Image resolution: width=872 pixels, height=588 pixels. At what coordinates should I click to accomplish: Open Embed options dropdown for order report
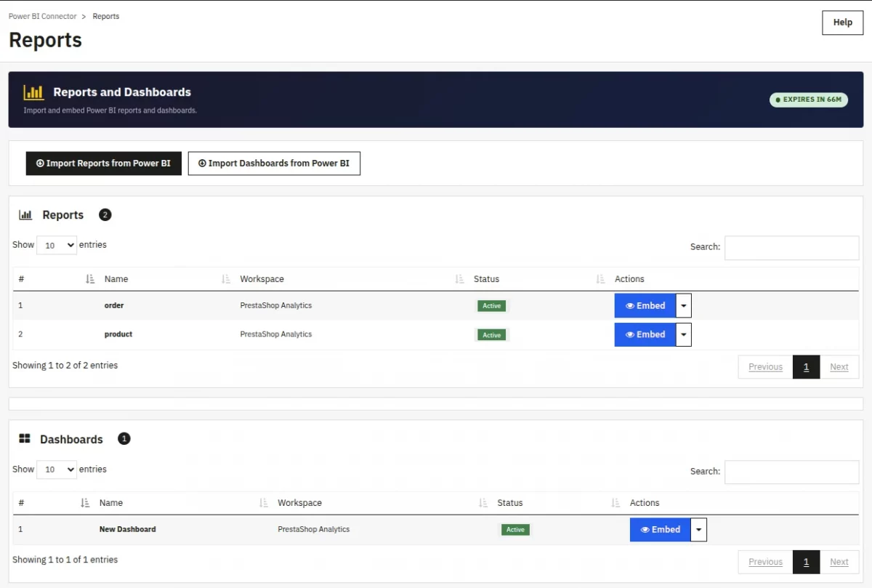coord(684,306)
